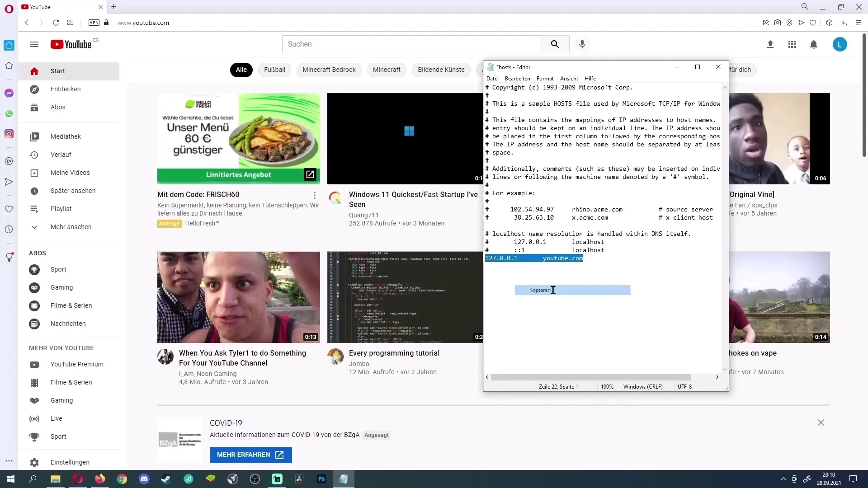Click the YouTube notifications bell icon

point(814,43)
